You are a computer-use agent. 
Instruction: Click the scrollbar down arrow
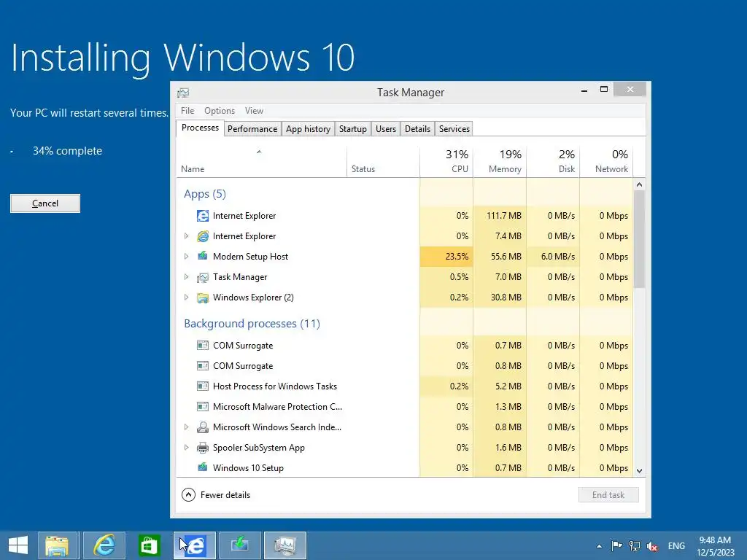639,470
